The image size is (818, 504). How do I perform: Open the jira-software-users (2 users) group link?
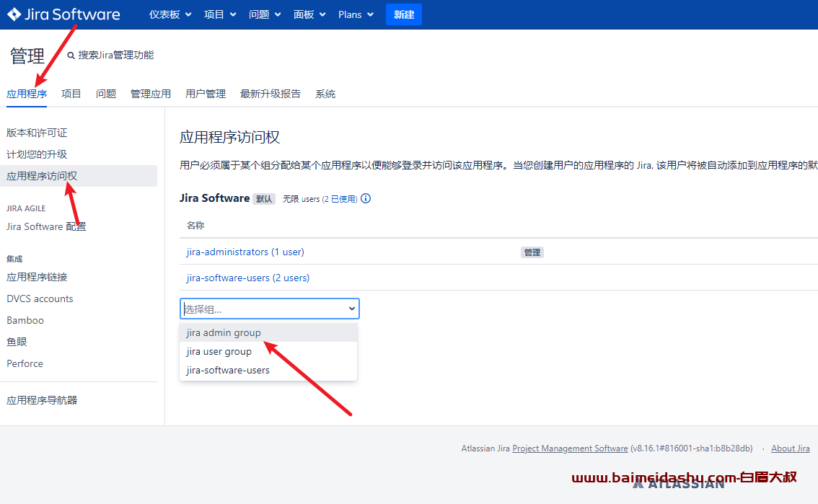coord(248,278)
